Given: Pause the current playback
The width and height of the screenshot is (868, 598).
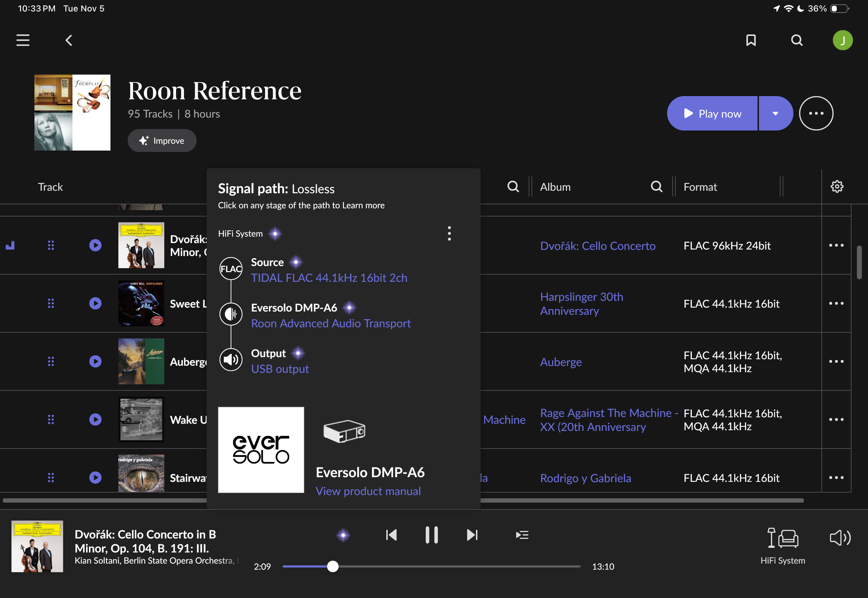Looking at the screenshot, I should 431,535.
